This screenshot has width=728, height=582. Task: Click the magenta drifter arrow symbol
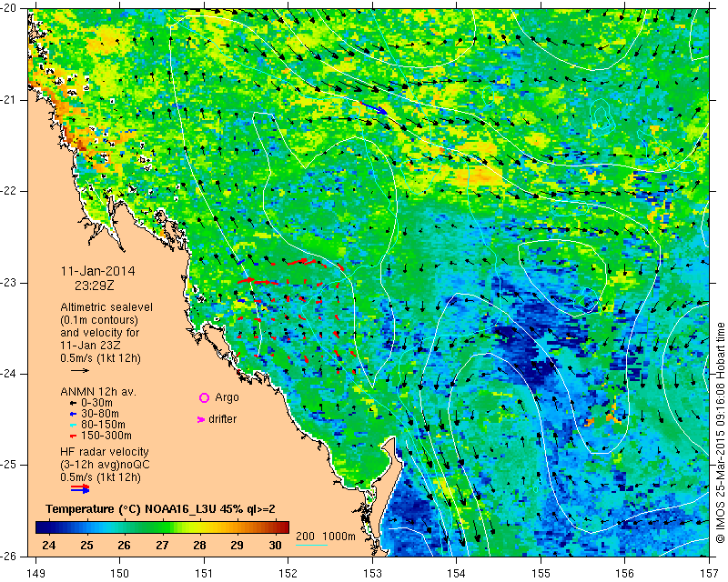pos(200,419)
